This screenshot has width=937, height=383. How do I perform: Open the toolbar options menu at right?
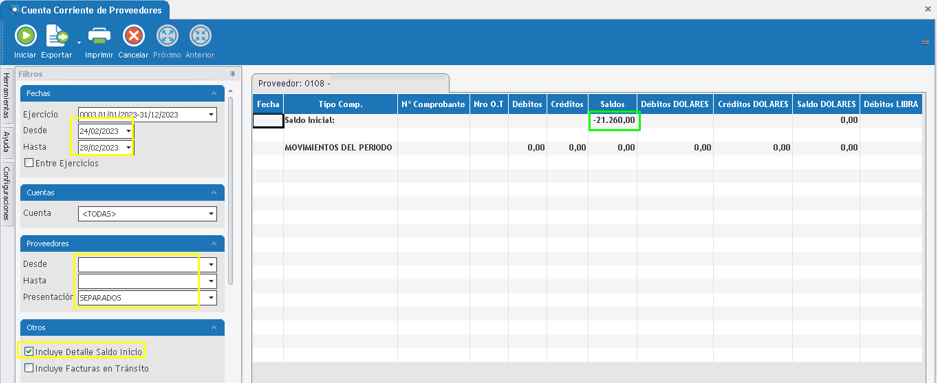point(924,42)
